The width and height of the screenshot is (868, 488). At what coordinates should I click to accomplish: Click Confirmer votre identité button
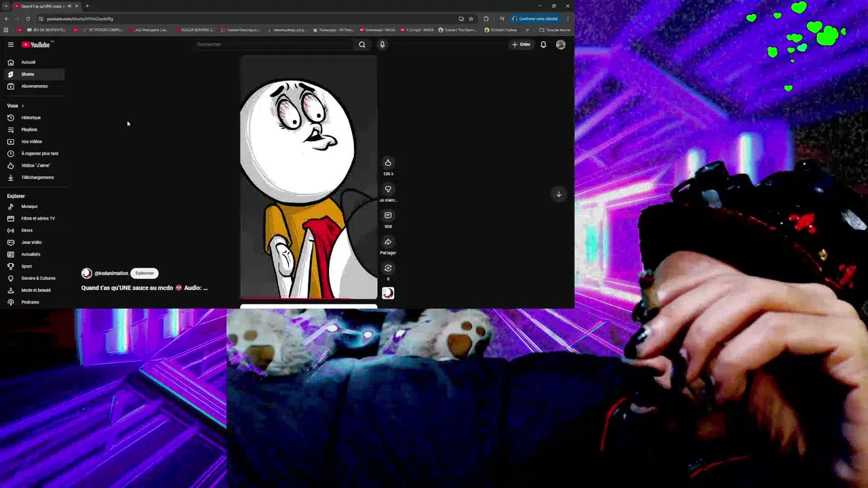pyautogui.click(x=535, y=19)
